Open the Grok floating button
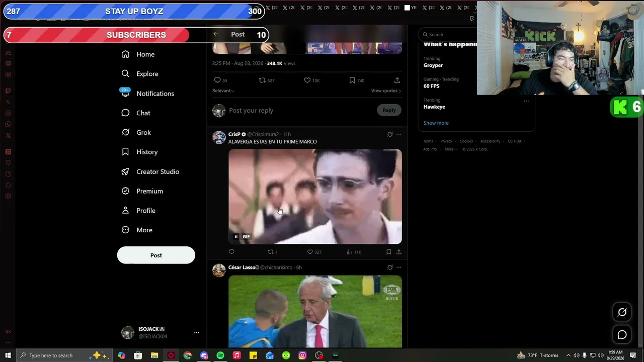The height and width of the screenshot is (362, 644). (x=622, y=312)
